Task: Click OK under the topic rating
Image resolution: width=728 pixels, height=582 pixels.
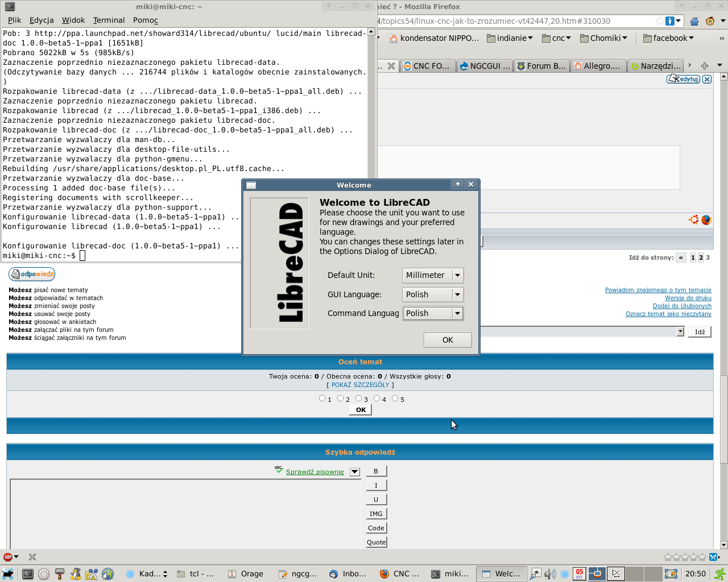Action: [x=361, y=410]
